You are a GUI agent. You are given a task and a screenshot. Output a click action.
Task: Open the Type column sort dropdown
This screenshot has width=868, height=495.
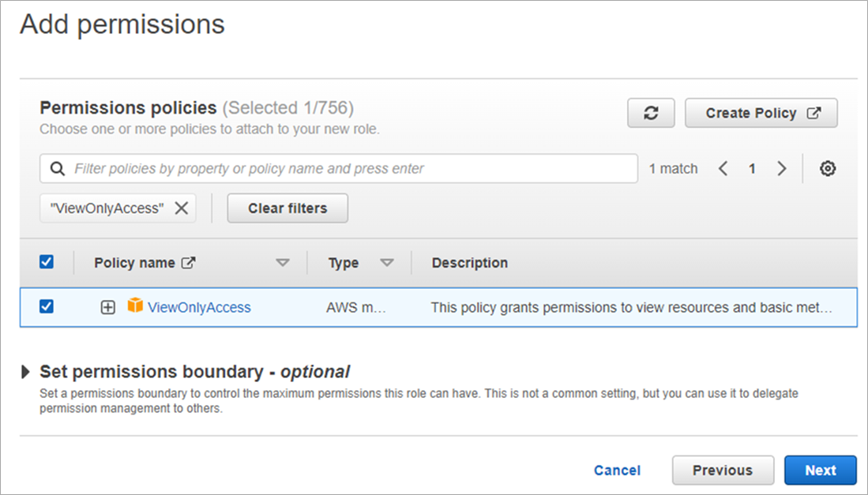(x=387, y=263)
